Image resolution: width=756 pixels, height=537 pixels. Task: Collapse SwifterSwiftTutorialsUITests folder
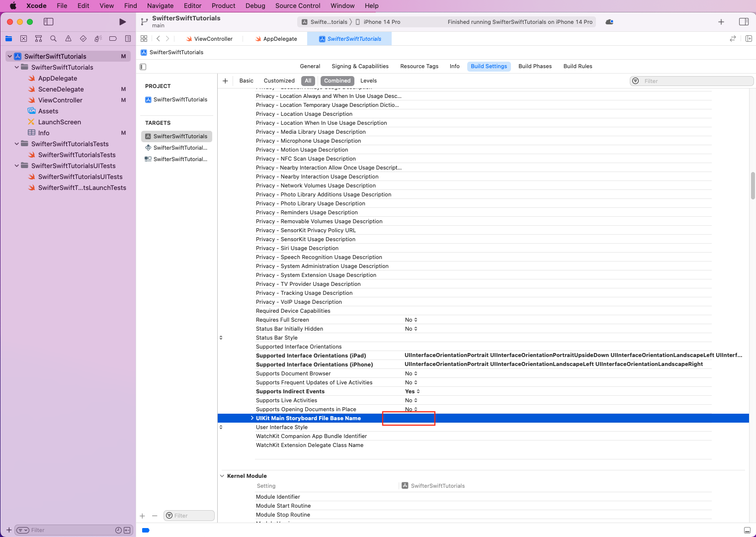tap(17, 166)
